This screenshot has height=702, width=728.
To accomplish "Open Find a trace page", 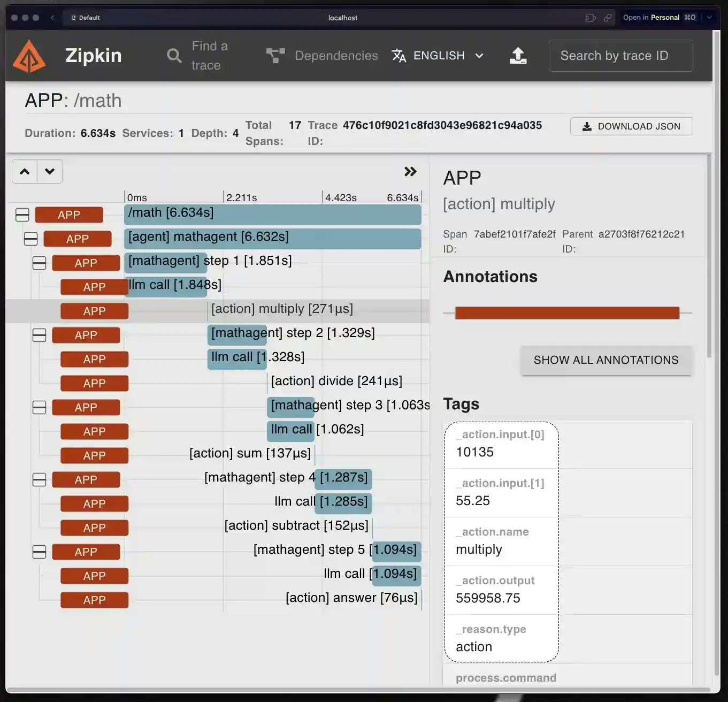I will click(x=198, y=56).
